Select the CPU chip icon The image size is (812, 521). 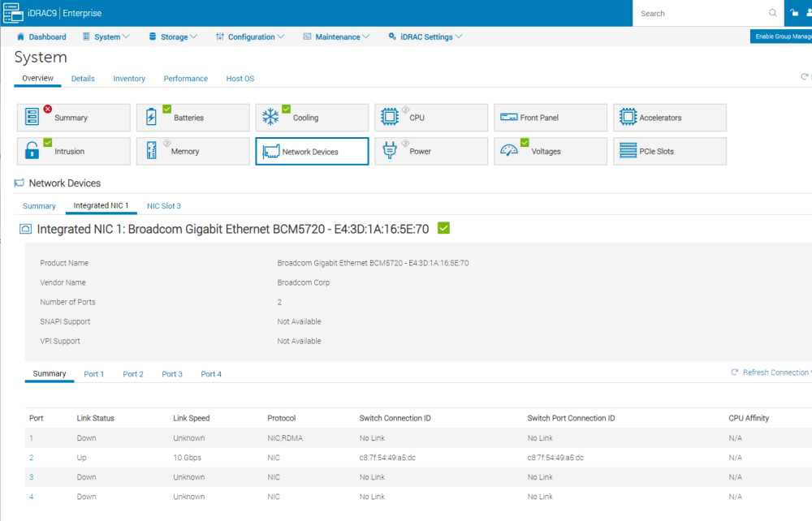pos(390,117)
